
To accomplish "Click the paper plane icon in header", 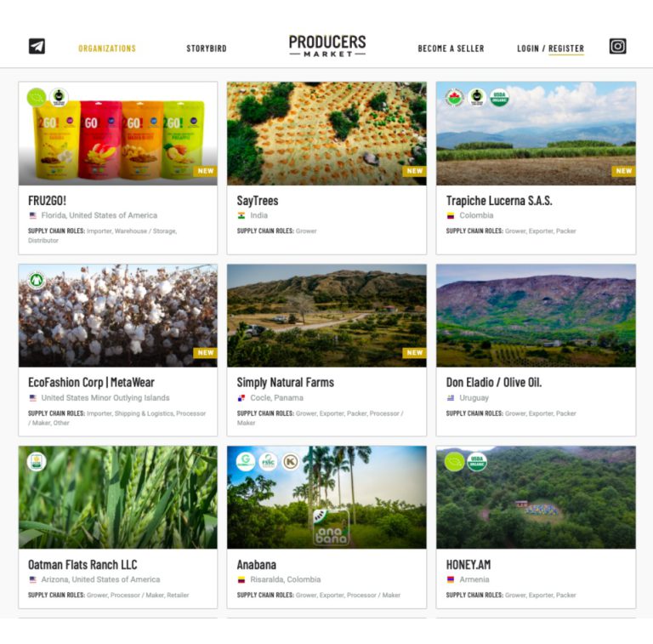I will click(37, 46).
